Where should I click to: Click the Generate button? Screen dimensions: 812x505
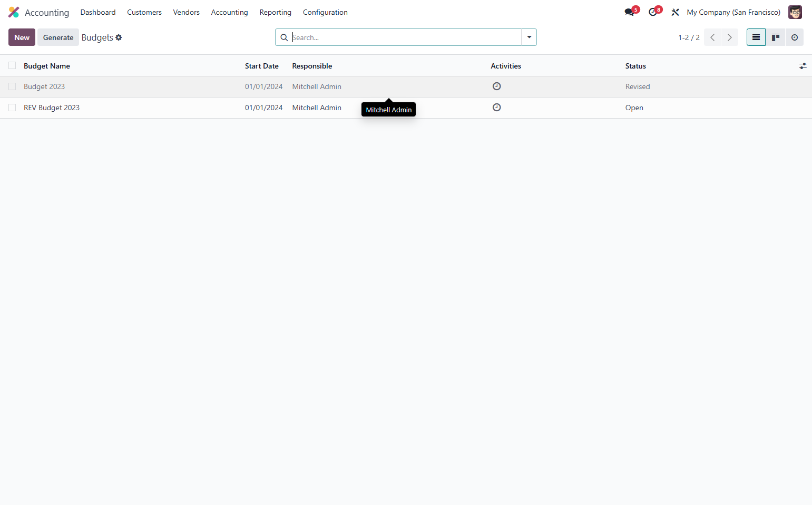pyautogui.click(x=58, y=37)
